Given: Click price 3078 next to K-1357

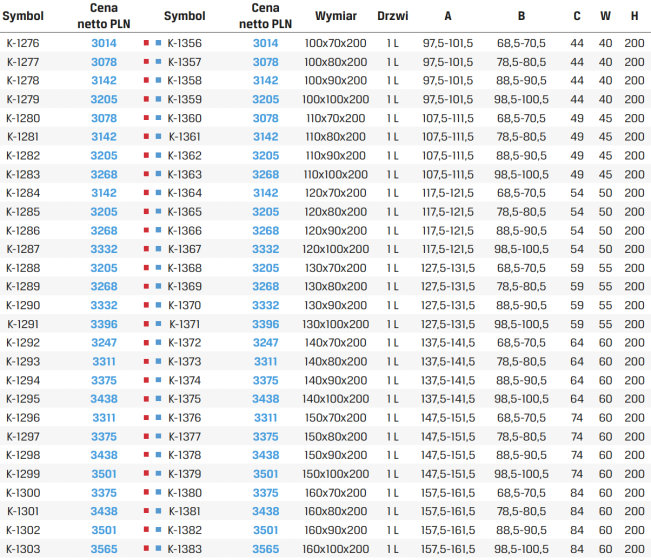Looking at the screenshot, I should [266, 62].
